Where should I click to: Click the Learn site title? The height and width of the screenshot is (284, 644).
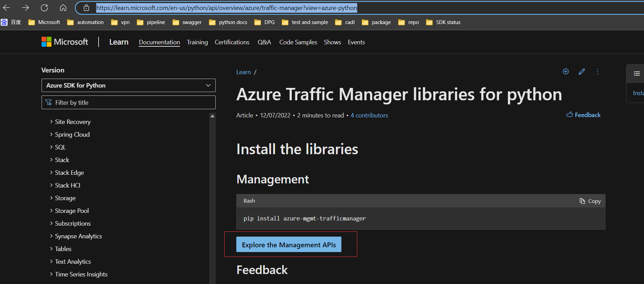pos(119,42)
